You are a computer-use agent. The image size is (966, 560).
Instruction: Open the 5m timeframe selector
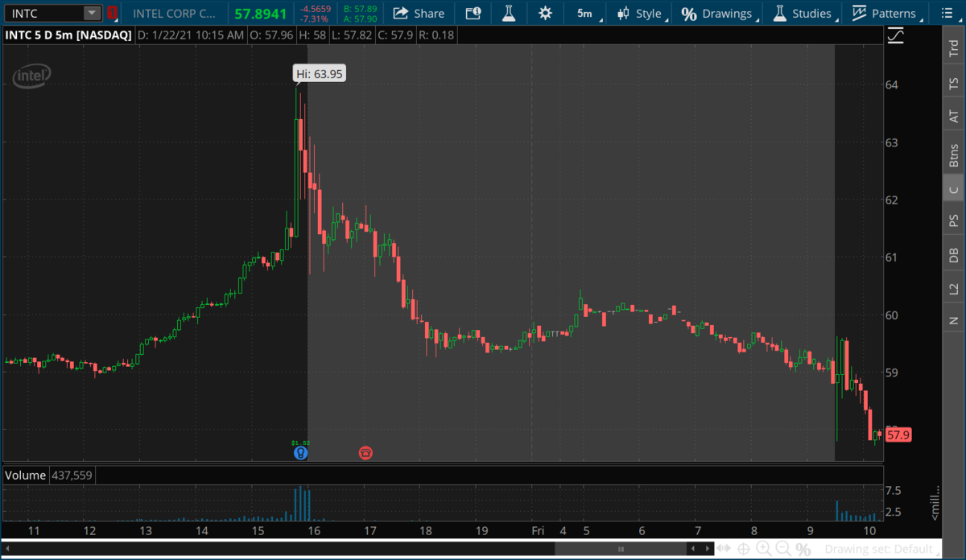(x=584, y=13)
